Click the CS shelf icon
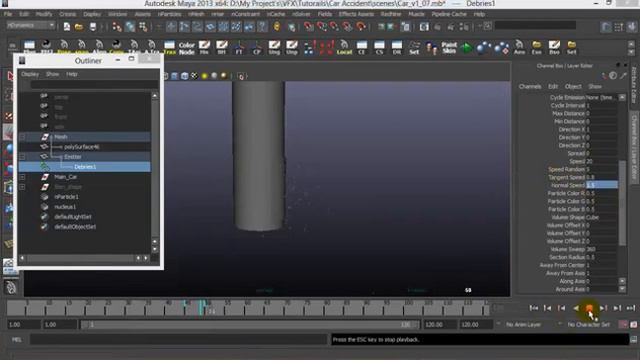Viewport: 640px width, 360px height. point(379,48)
